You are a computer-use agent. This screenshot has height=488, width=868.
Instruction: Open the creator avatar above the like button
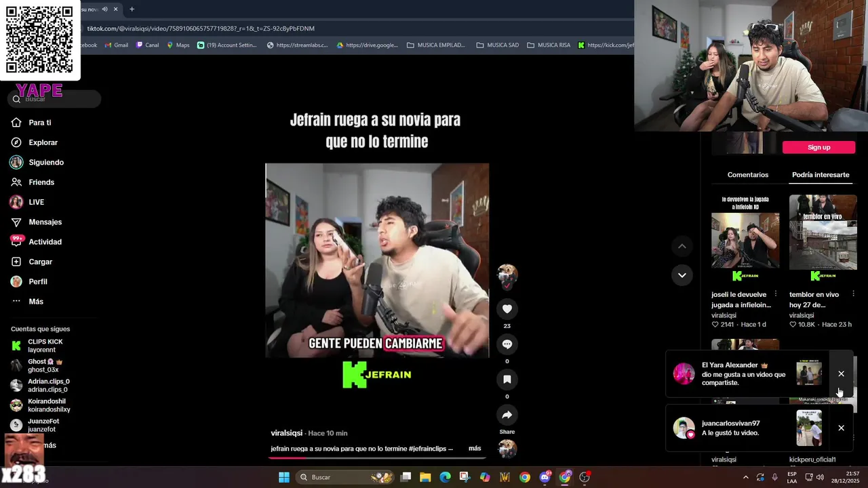pyautogui.click(x=507, y=274)
